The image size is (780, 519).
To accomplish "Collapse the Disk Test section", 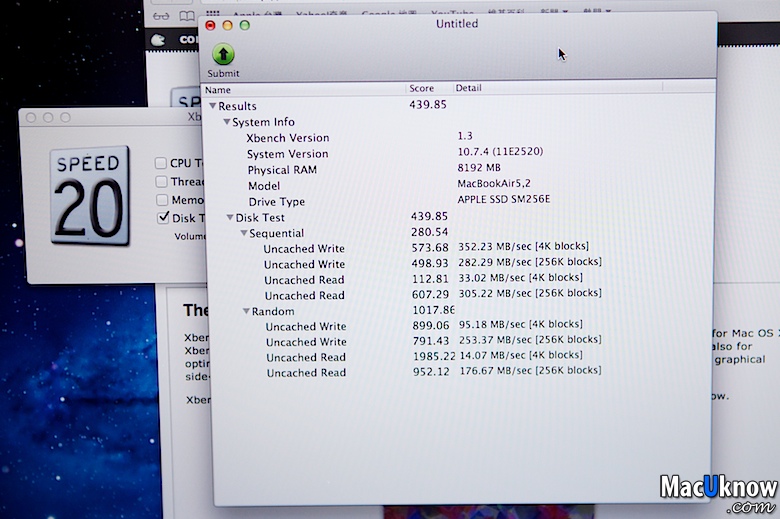I will click(229, 217).
